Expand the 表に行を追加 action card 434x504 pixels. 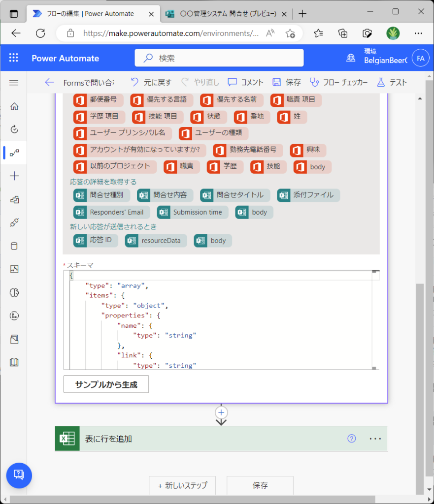(221, 439)
